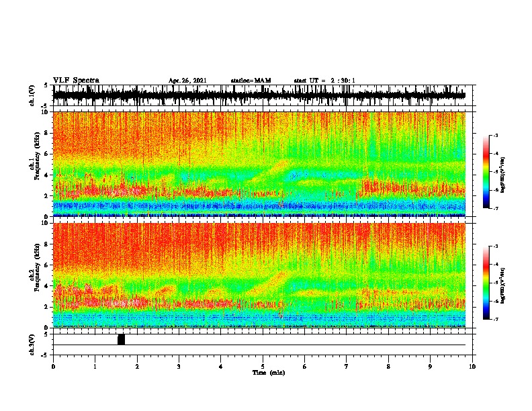Click the "-7" label on ch.2 color bar
532x411 pixels.
pyautogui.click(x=496, y=319)
